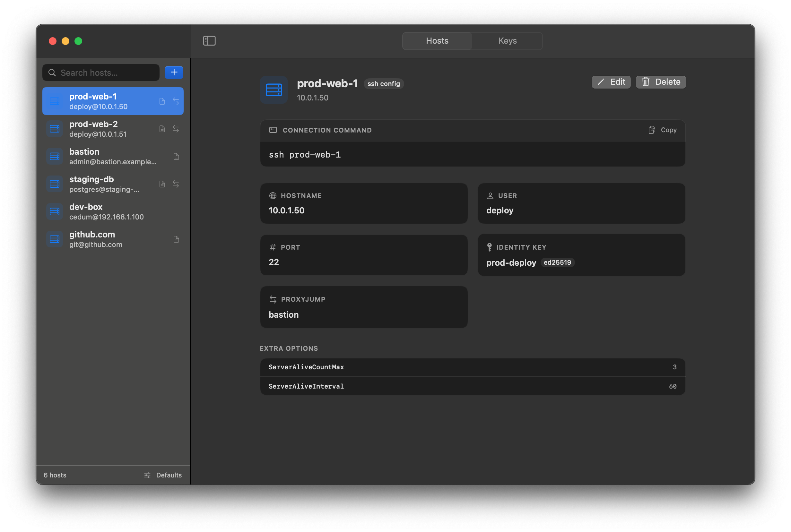Click the dev-box server icon
The width and height of the screenshot is (791, 532).
point(55,212)
